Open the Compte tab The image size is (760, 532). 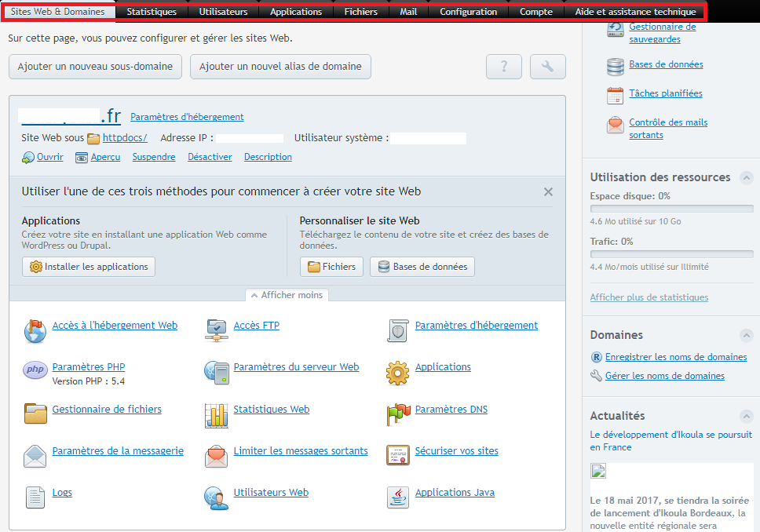click(536, 12)
